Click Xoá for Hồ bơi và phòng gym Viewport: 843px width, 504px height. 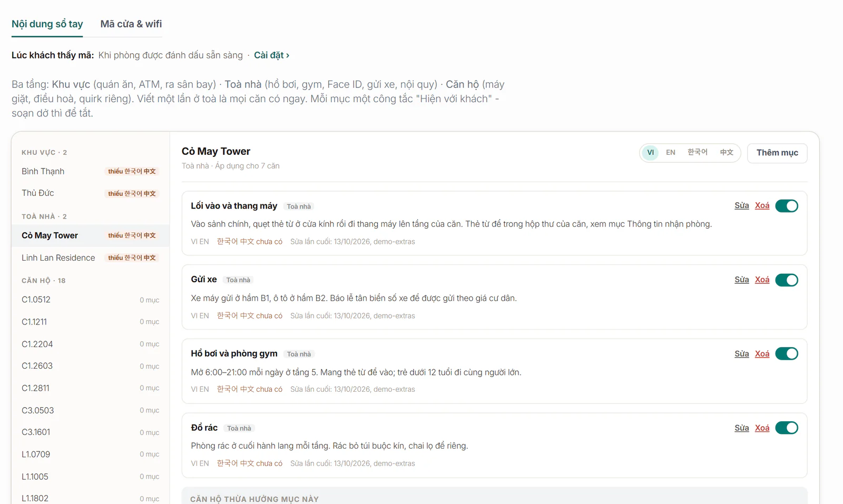(x=762, y=354)
